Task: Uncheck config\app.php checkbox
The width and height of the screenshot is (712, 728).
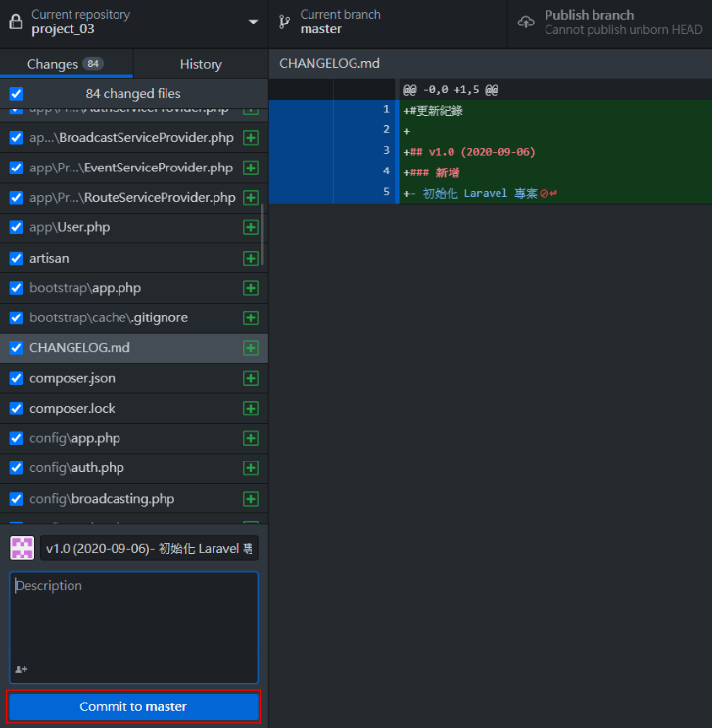Action: click(x=17, y=438)
